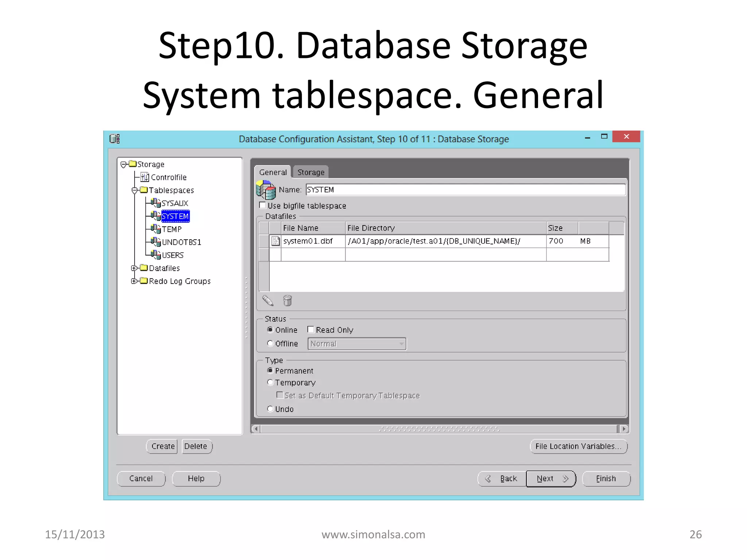
Task: Click the tablespace icon beside Name
Action: 266,190
